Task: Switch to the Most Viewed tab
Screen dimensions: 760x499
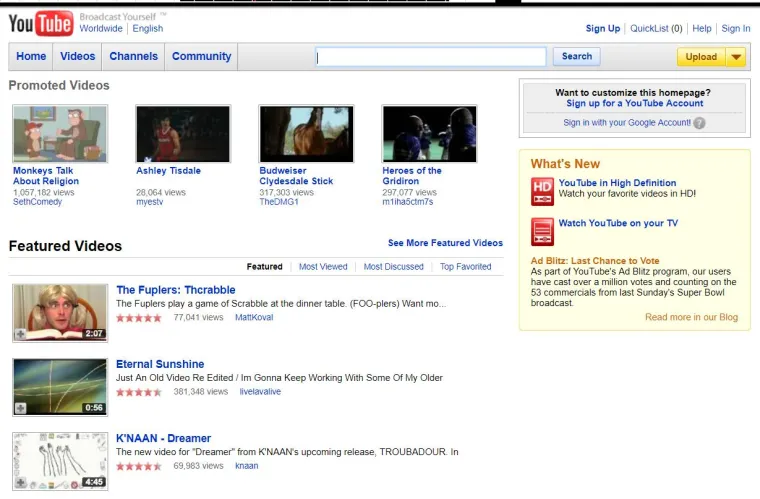Action: (323, 267)
